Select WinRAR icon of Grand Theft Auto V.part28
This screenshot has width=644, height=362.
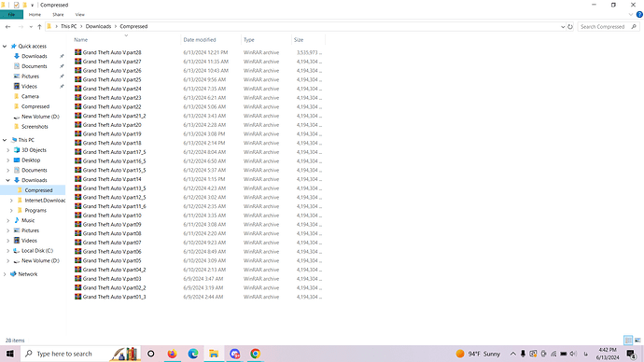78,52
